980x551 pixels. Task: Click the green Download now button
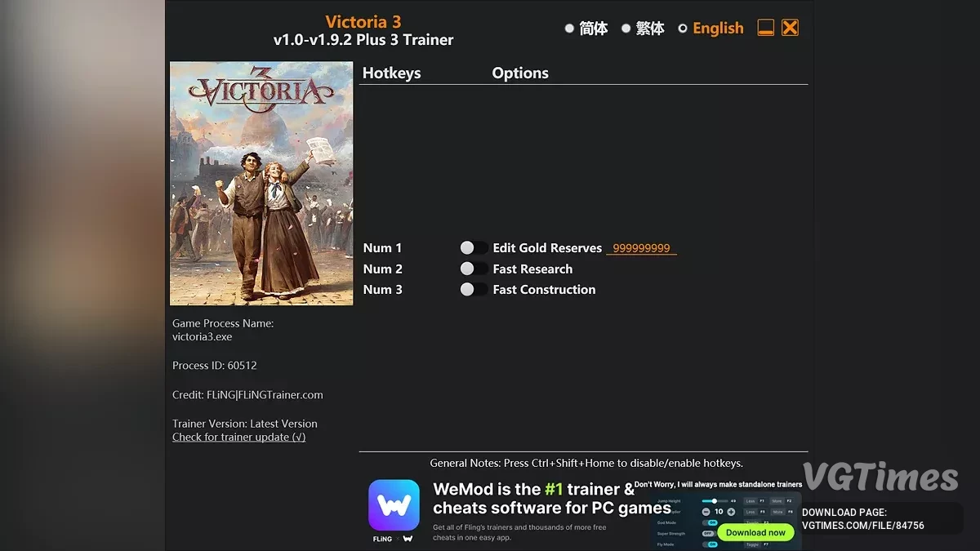(755, 532)
